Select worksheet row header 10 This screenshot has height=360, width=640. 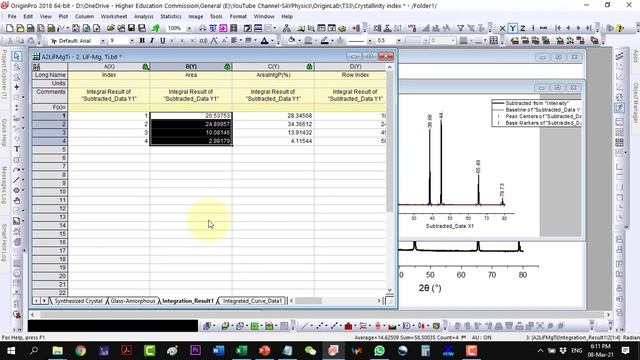(x=50, y=191)
